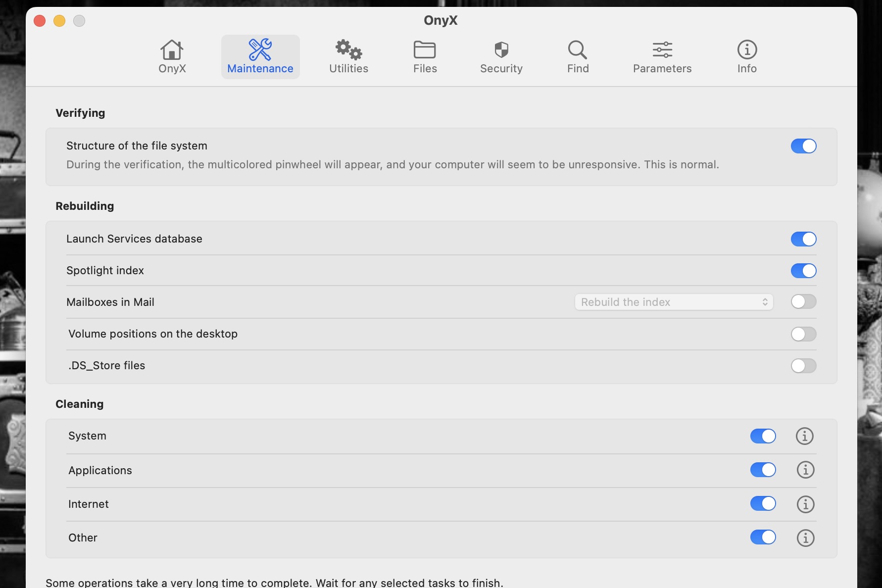Click the yellow minimize window button
This screenshot has height=588, width=882.
point(59,21)
